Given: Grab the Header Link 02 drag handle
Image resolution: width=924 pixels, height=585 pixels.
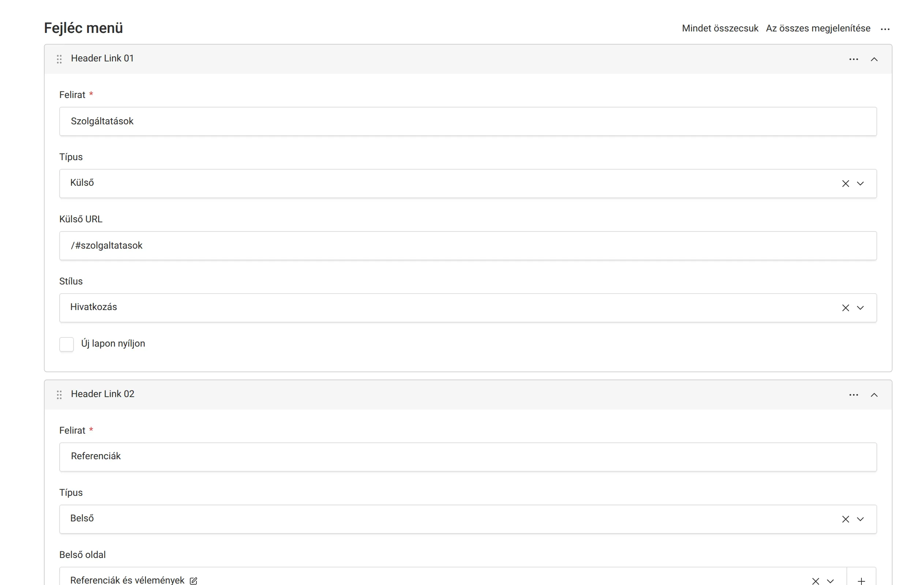Looking at the screenshot, I should tap(59, 395).
